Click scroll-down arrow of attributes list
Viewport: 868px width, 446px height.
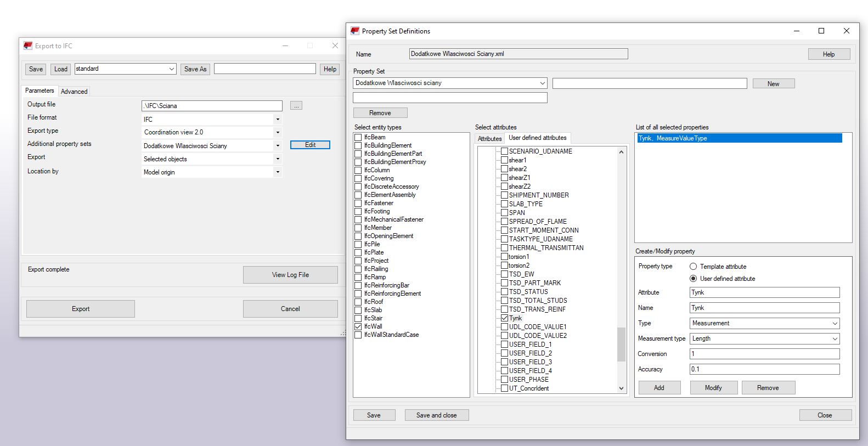pos(621,388)
